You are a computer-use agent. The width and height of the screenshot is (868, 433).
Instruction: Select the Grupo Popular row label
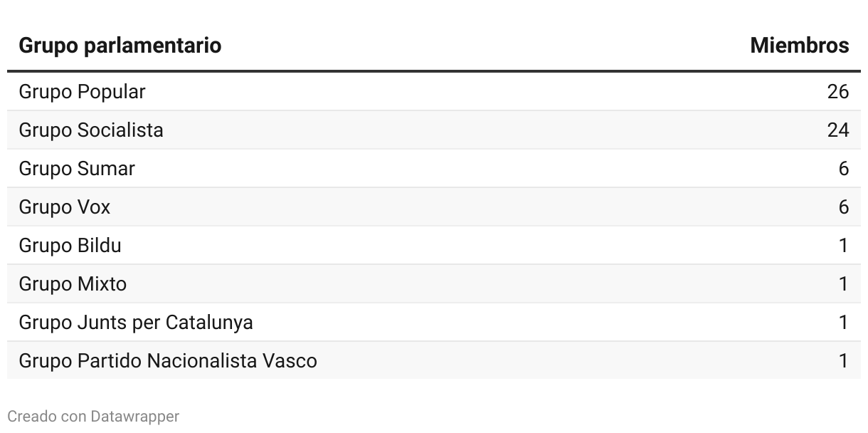pos(82,92)
